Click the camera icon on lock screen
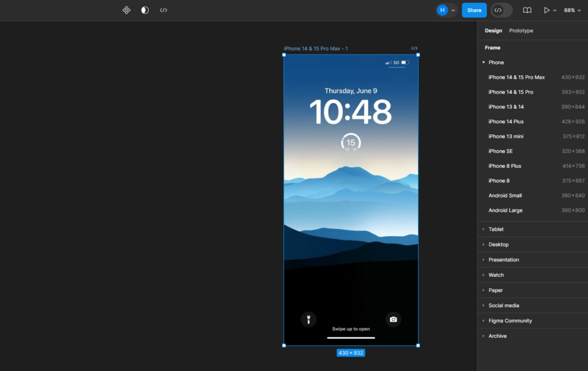This screenshot has height=371, width=588. [393, 320]
